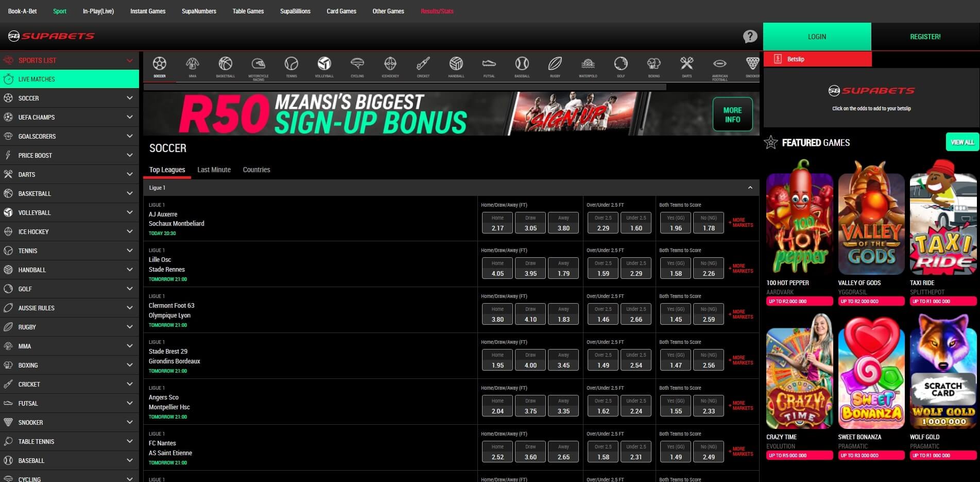Click the green LOGIN button
This screenshot has height=482, width=980.
click(817, 37)
